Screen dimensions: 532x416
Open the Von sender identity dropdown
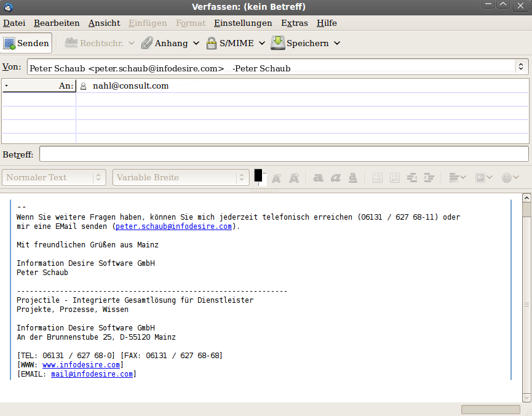tap(521, 67)
